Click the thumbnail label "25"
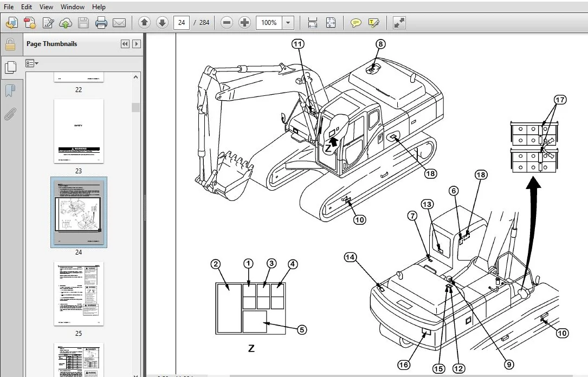 (79, 334)
